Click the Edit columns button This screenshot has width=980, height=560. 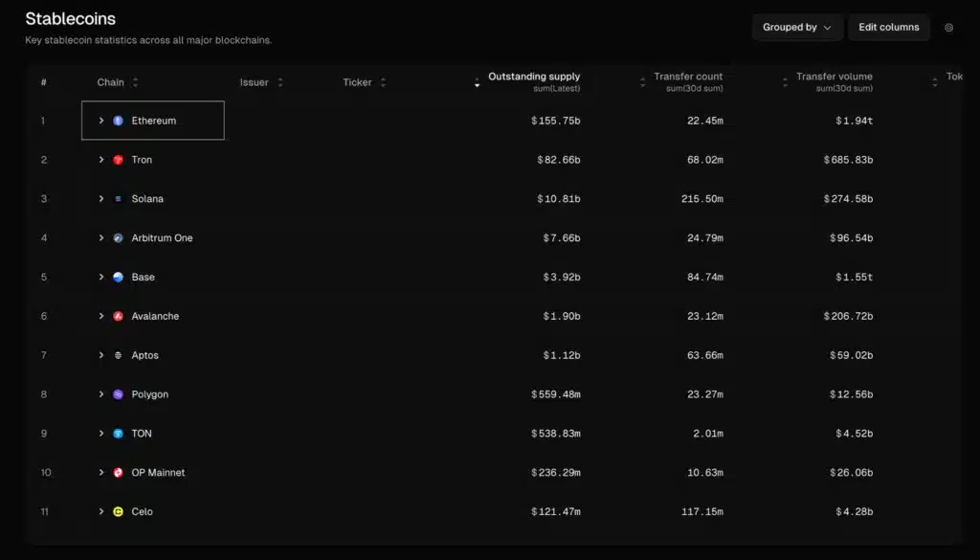click(x=888, y=27)
